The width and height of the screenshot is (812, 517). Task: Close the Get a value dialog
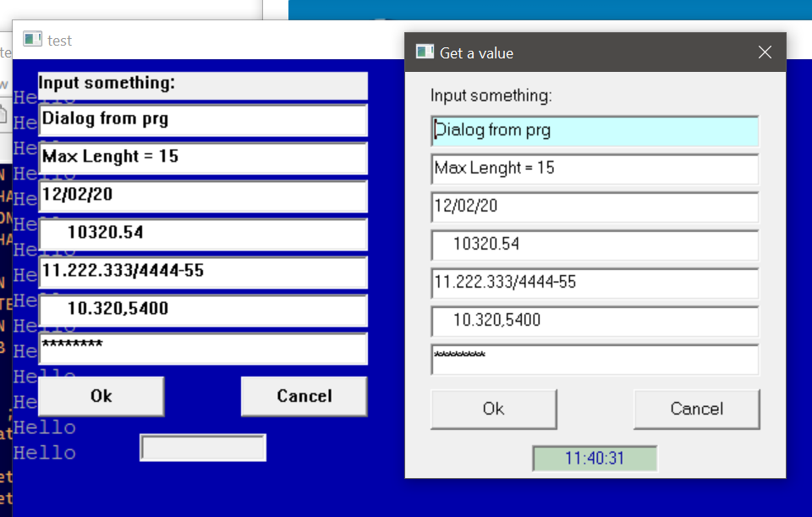tap(765, 52)
